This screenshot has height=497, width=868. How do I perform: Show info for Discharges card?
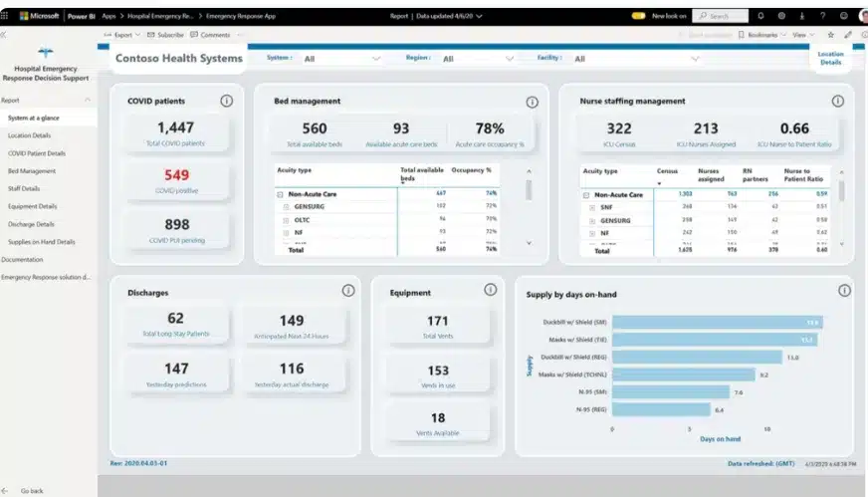(x=348, y=291)
